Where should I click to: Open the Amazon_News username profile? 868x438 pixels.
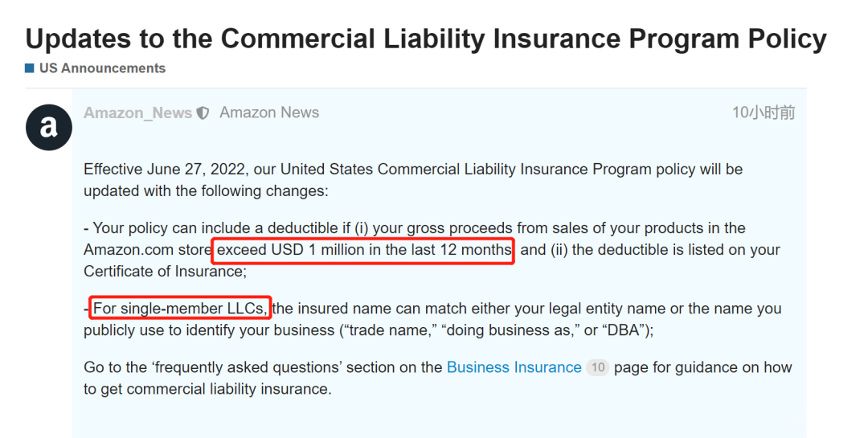click(x=138, y=113)
